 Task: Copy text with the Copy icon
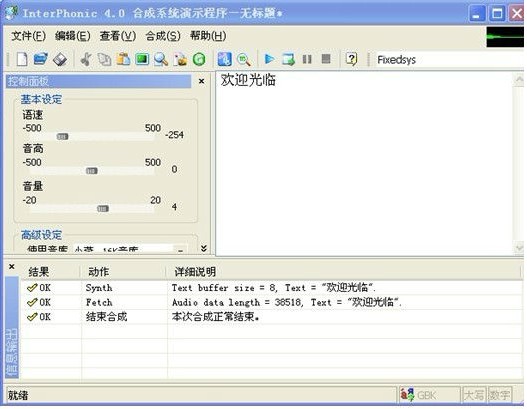click(x=105, y=59)
